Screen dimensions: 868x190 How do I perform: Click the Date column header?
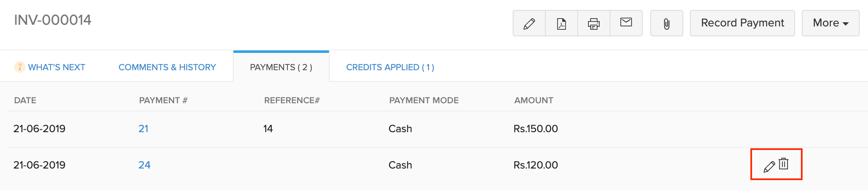(25, 100)
